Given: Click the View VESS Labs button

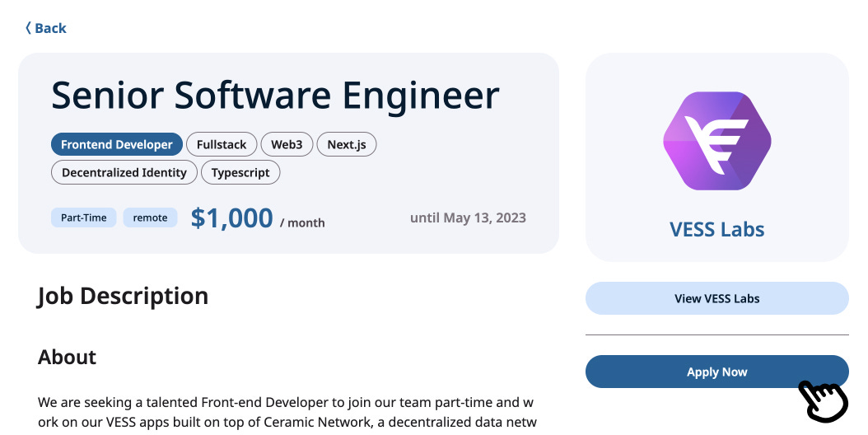Looking at the screenshot, I should (716, 298).
